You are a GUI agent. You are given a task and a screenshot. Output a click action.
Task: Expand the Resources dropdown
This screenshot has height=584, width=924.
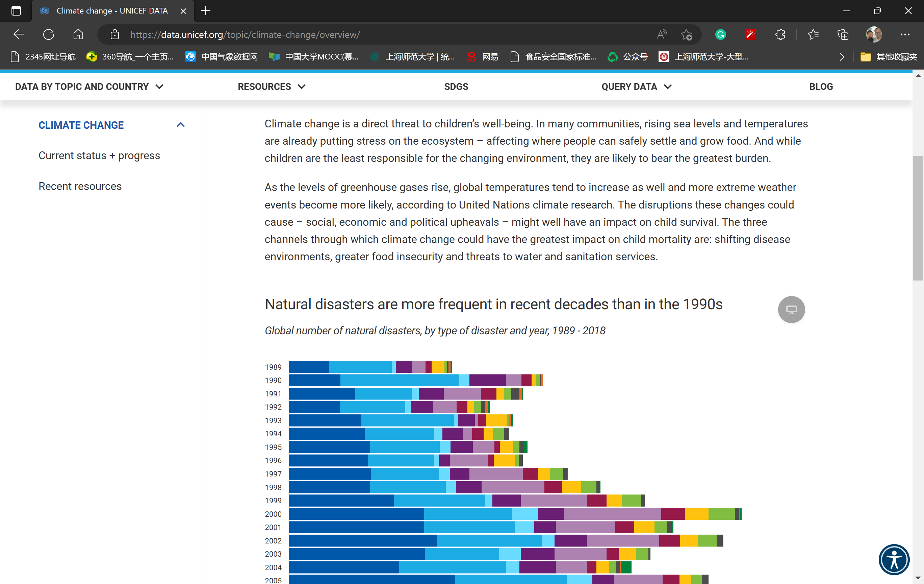(x=271, y=87)
